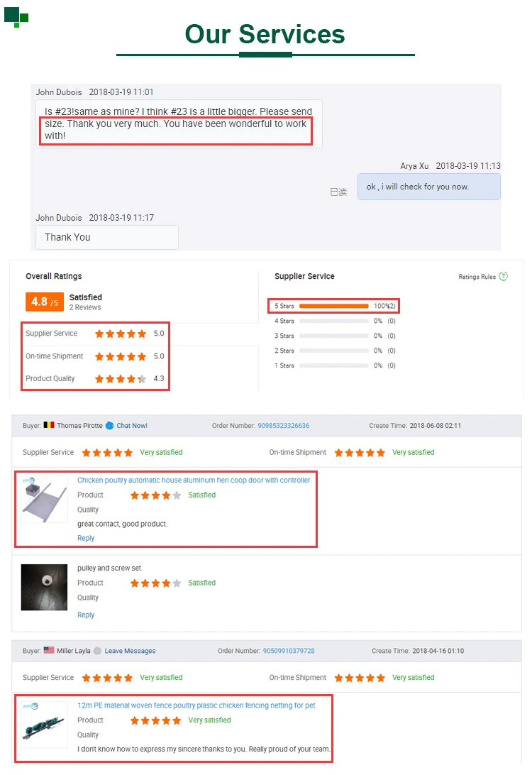Click Reply under pulley and screw set
The height and width of the screenshot is (775, 532).
point(85,615)
